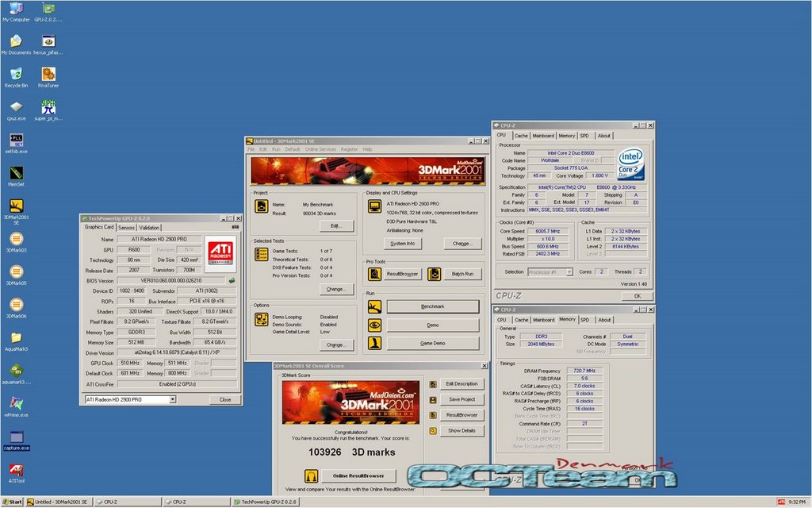Select Untitled - 3DMark2001 SE taskbar item
812x508 pixels.
[59, 502]
